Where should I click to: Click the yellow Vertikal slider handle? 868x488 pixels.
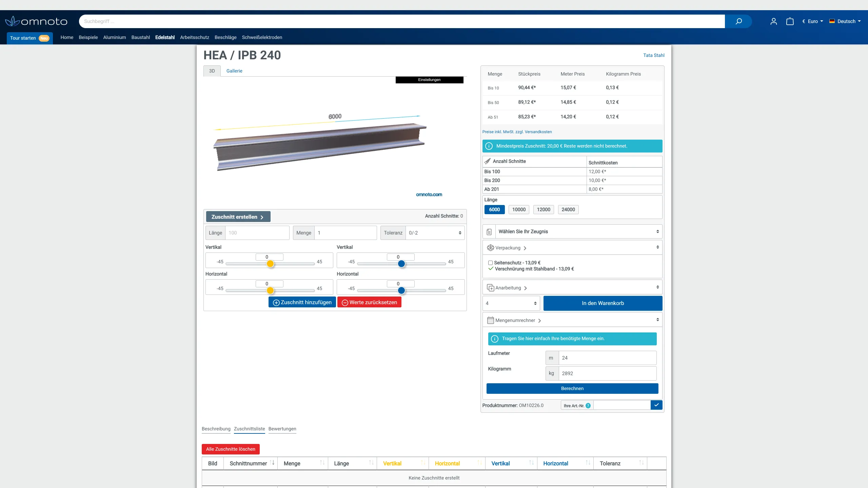(x=270, y=264)
